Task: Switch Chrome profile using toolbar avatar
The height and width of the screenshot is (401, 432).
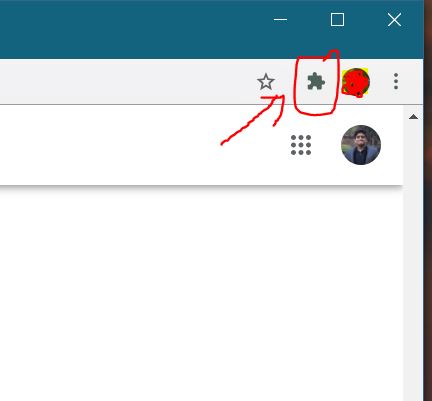Action: click(x=356, y=82)
